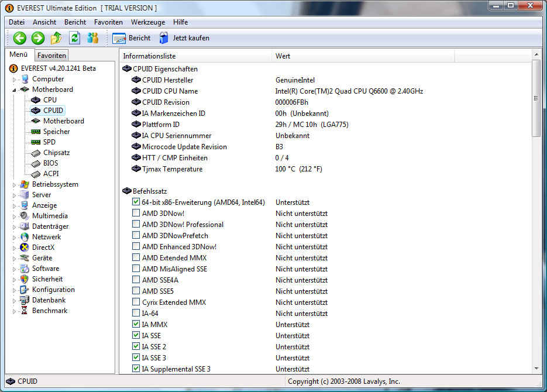Click the Multimedia speaker icon
The height and width of the screenshot is (392, 547).
(25, 216)
